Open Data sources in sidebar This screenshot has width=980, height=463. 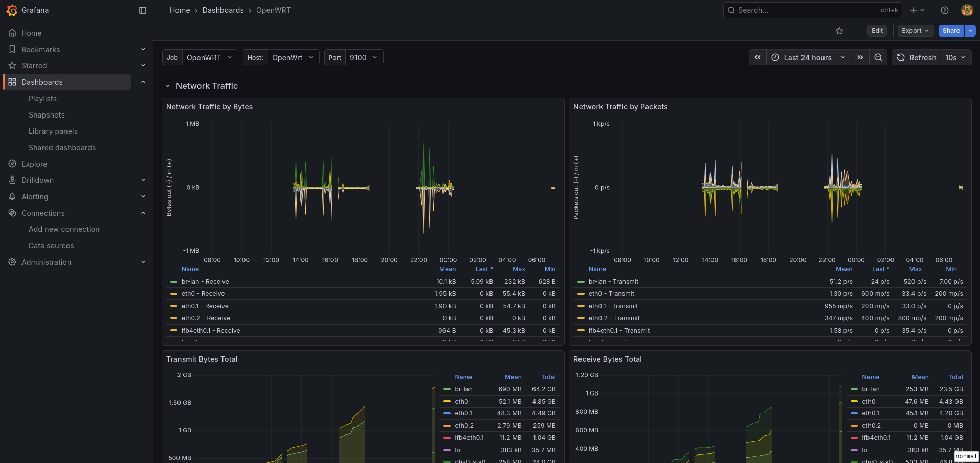51,246
